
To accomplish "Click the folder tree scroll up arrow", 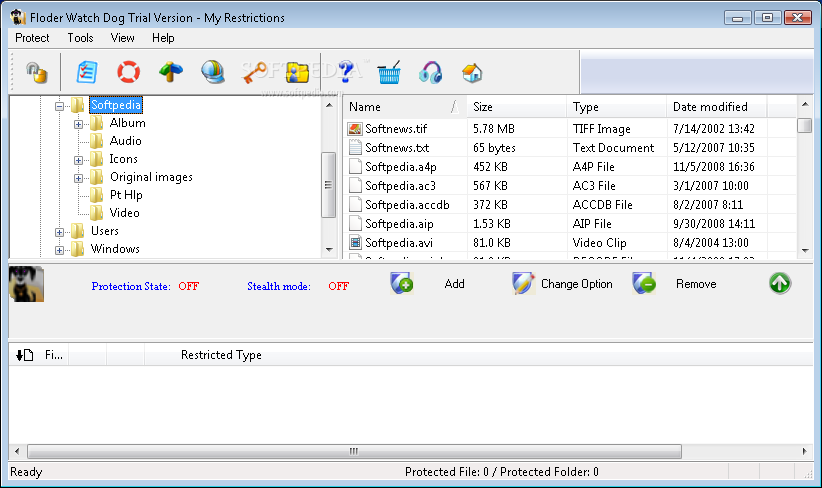I will 329,105.
